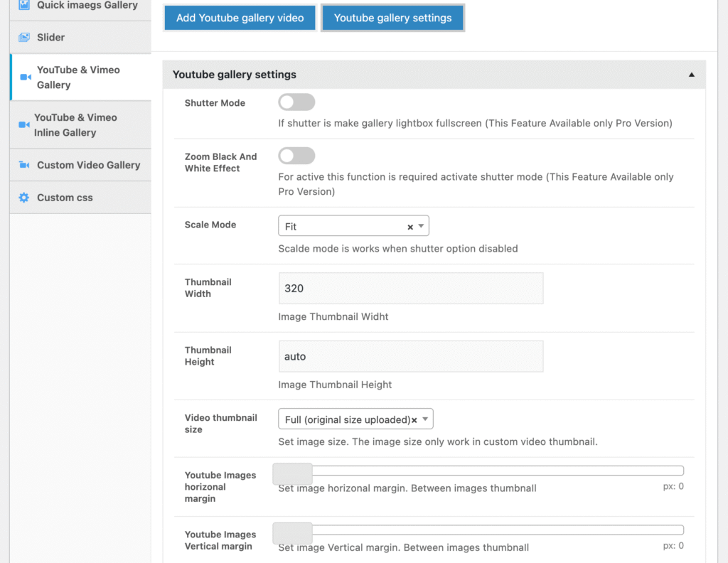The height and width of the screenshot is (563, 728).
Task: Click Add Youtube gallery video button
Action: coord(240,18)
